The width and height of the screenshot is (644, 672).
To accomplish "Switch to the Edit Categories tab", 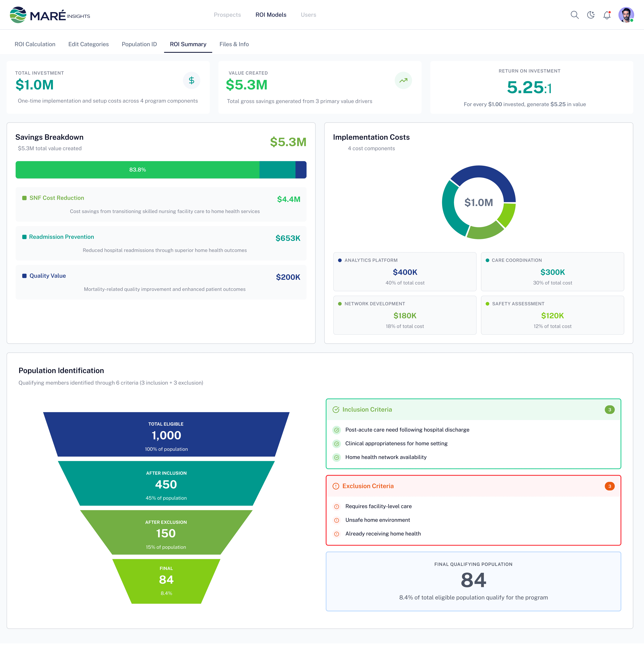I will [x=88, y=44].
